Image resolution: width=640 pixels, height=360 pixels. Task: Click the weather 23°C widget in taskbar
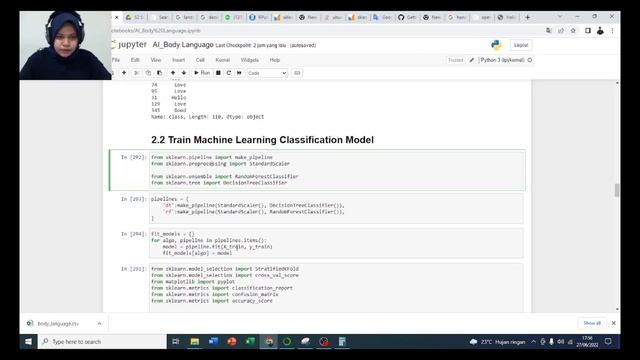point(497,342)
